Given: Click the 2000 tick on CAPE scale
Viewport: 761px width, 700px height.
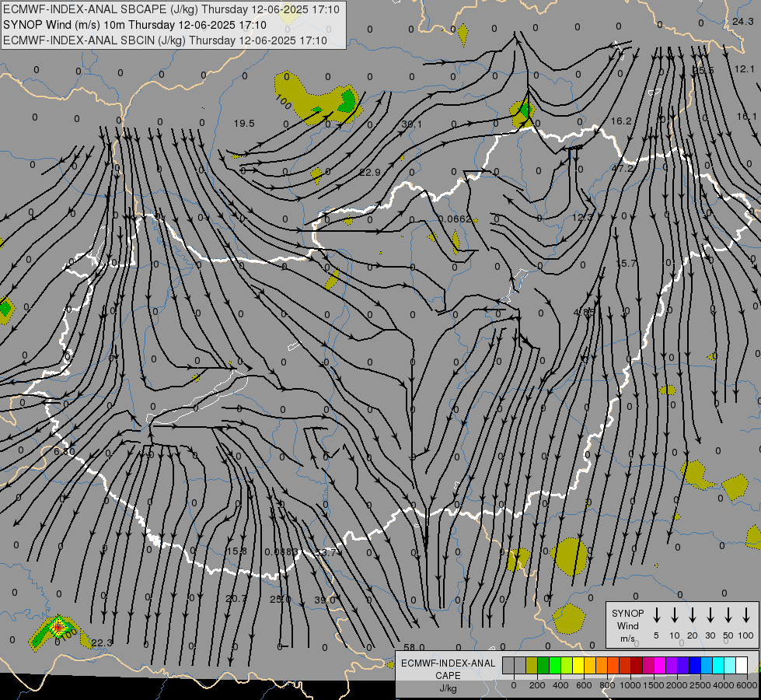Looking at the screenshot, I should (676, 685).
